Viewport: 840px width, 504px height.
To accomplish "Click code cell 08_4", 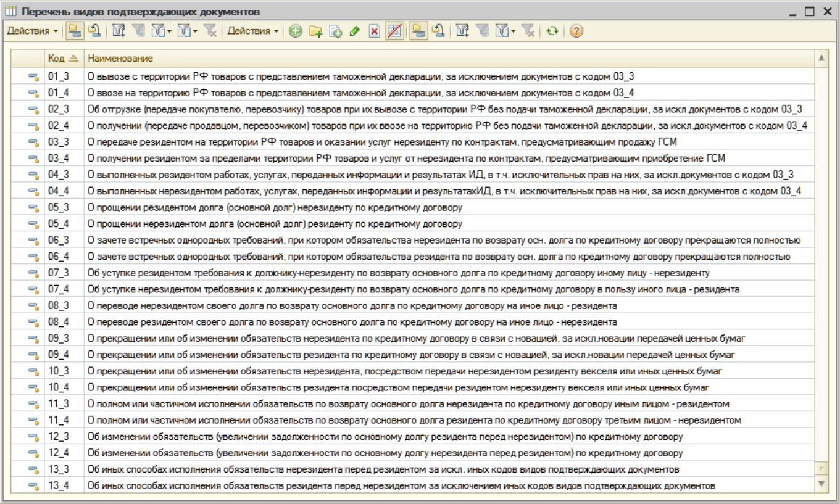I will tap(64, 322).
